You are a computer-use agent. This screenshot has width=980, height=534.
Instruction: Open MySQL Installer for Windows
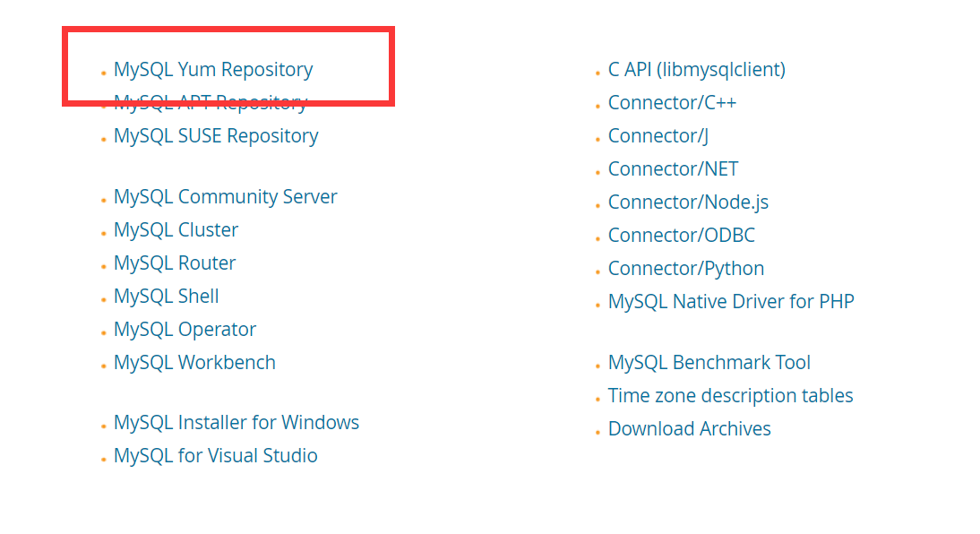[x=236, y=422]
